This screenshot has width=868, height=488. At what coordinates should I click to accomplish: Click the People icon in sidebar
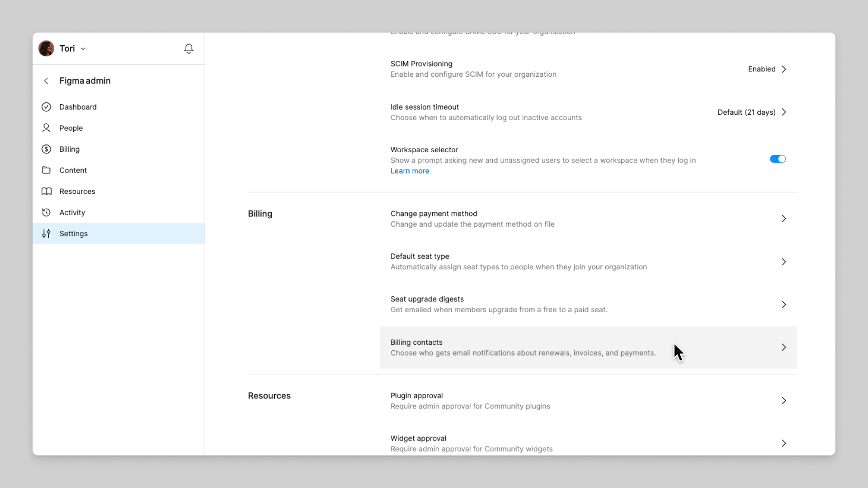coord(47,127)
